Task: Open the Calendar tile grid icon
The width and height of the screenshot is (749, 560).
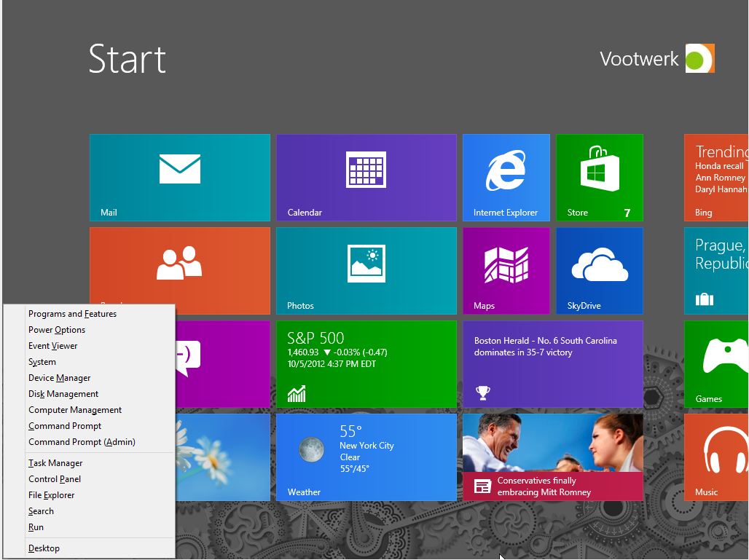Action: click(366, 170)
